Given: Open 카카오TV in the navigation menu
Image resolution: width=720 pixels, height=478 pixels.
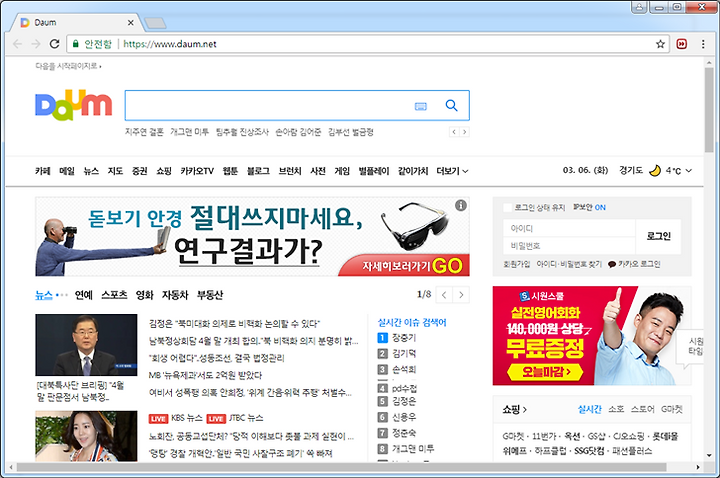Looking at the screenshot, I should pos(197,171).
